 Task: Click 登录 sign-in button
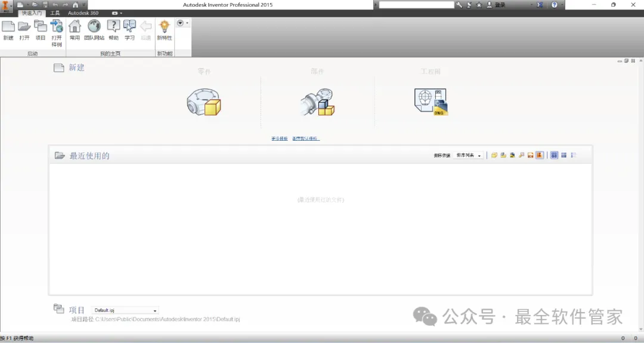496,5
